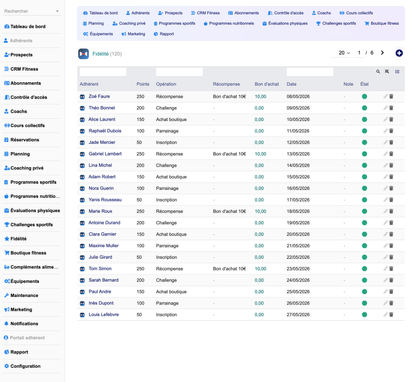Toggle status dot for Raphaël Dubois

tap(364, 131)
